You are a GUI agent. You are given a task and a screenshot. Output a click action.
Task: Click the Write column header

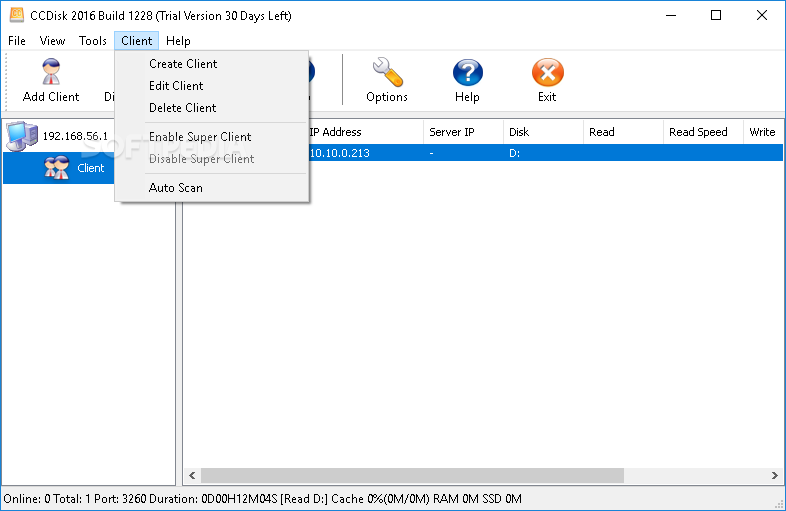[x=764, y=132]
